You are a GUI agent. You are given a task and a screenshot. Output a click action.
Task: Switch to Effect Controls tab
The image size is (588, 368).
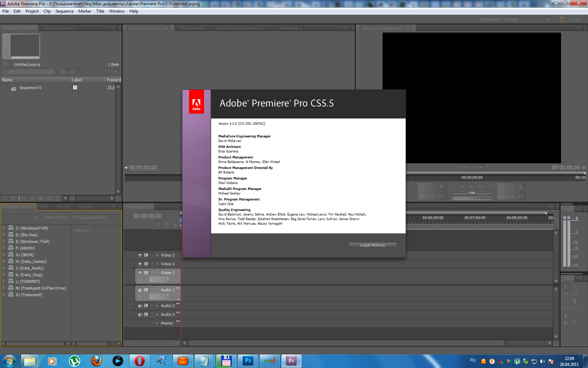pos(192,28)
